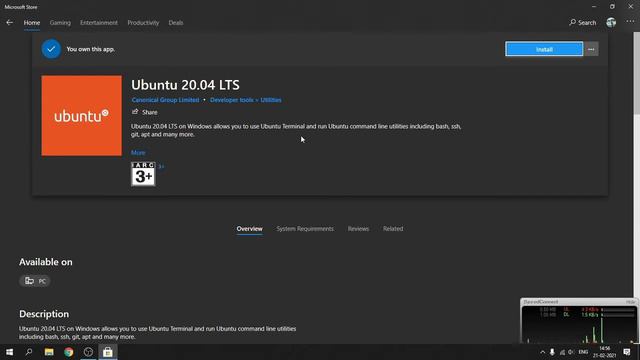This screenshot has height=360, width=640.
Task: Open the Home tab
Action: tap(32, 22)
